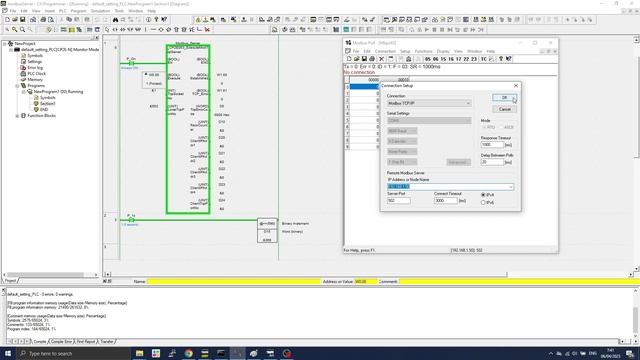Click function code 16 in Modbus Poll toolbar

pos(451,59)
